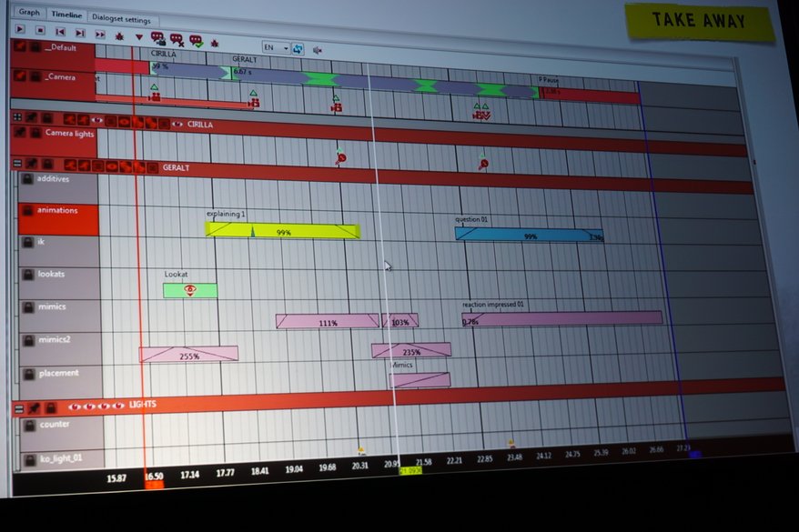Select the Mimics clip on placement track

pos(420,380)
